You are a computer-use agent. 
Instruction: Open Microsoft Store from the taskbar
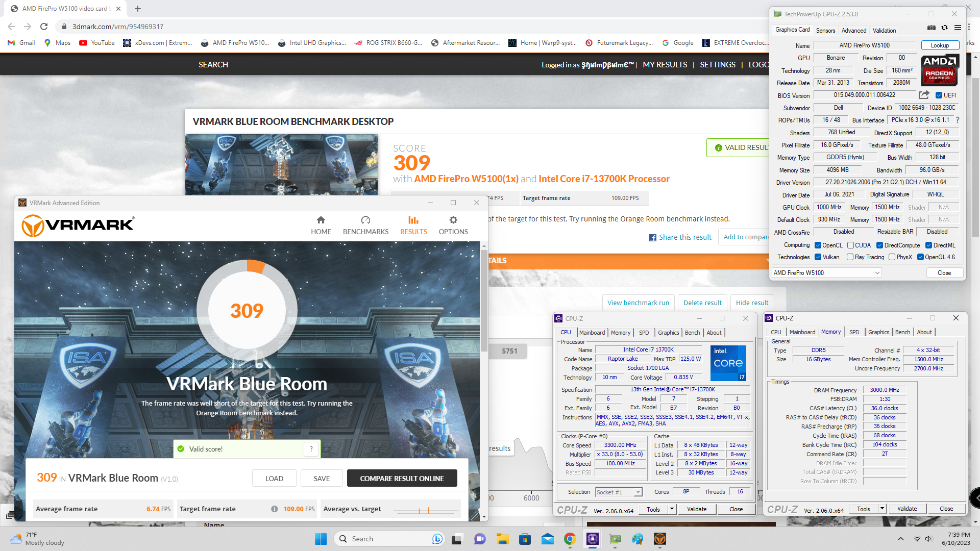tap(525, 539)
